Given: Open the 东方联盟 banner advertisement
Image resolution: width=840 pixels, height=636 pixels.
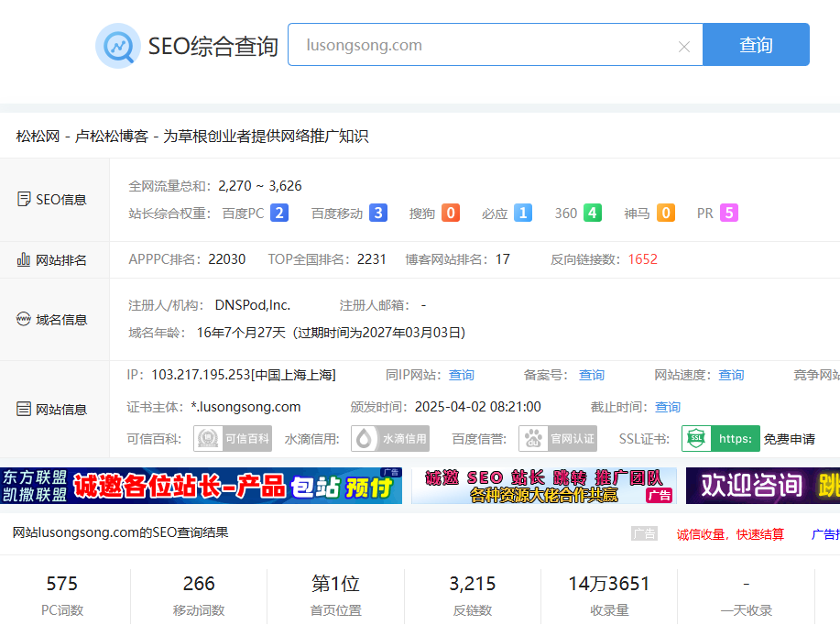Looking at the screenshot, I should (201, 486).
